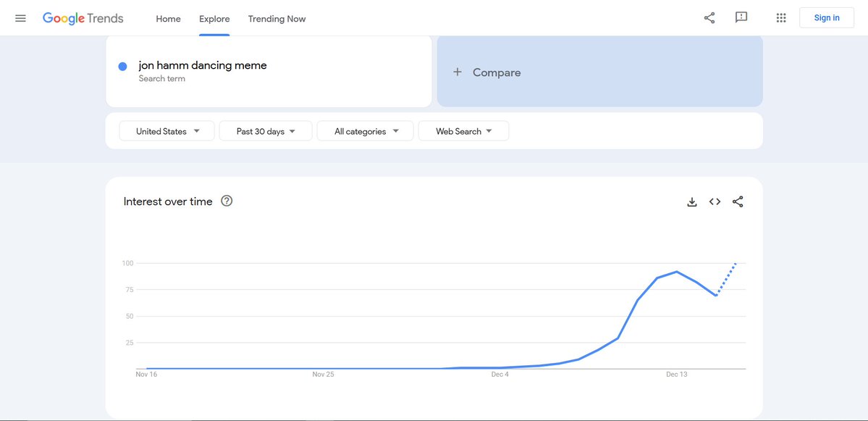Click the Nov 25 axis label
The height and width of the screenshot is (421, 868).
pyautogui.click(x=324, y=375)
